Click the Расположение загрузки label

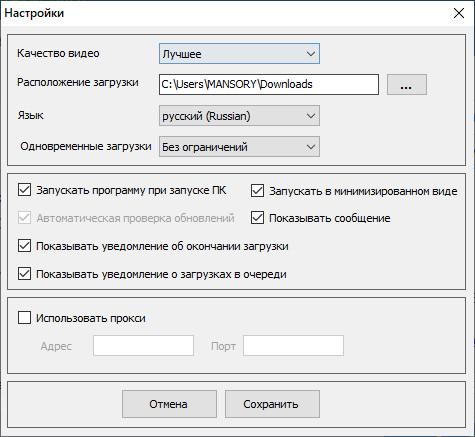point(78,82)
